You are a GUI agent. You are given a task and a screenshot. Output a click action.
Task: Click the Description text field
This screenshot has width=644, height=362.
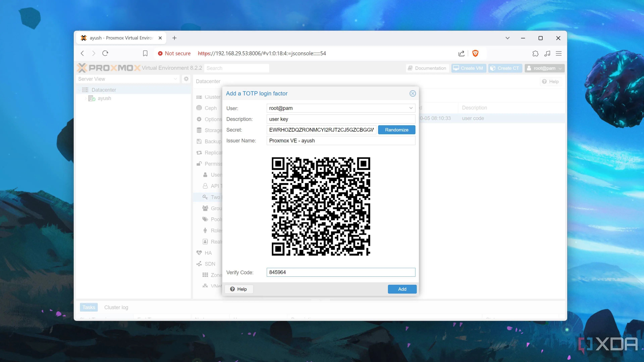(340, 119)
